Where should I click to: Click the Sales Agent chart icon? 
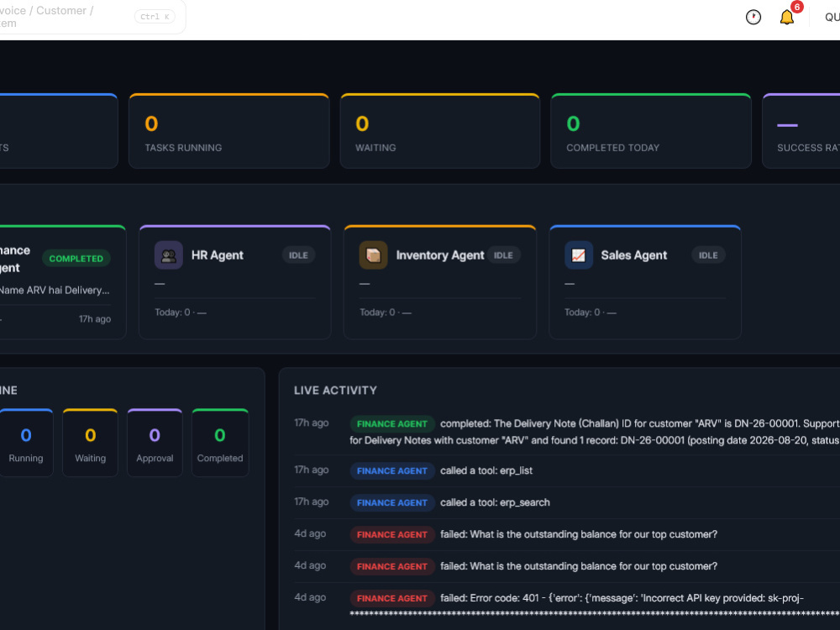click(x=579, y=255)
